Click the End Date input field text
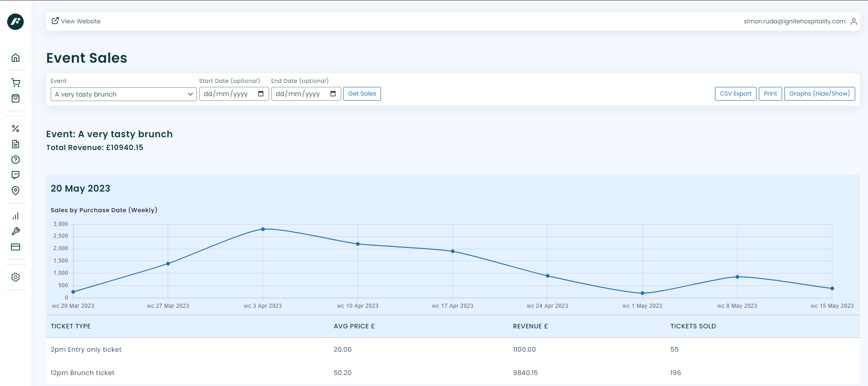The image size is (868, 386). click(x=298, y=94)
